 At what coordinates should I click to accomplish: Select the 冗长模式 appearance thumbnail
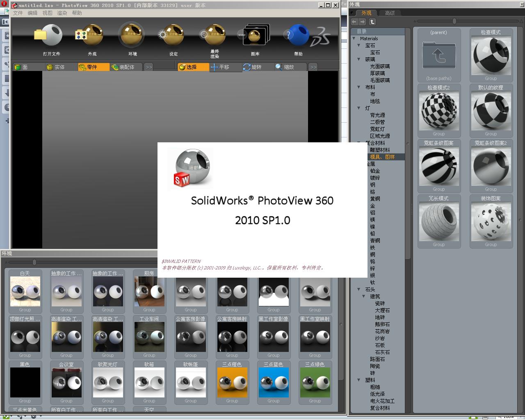pos(439,221)
